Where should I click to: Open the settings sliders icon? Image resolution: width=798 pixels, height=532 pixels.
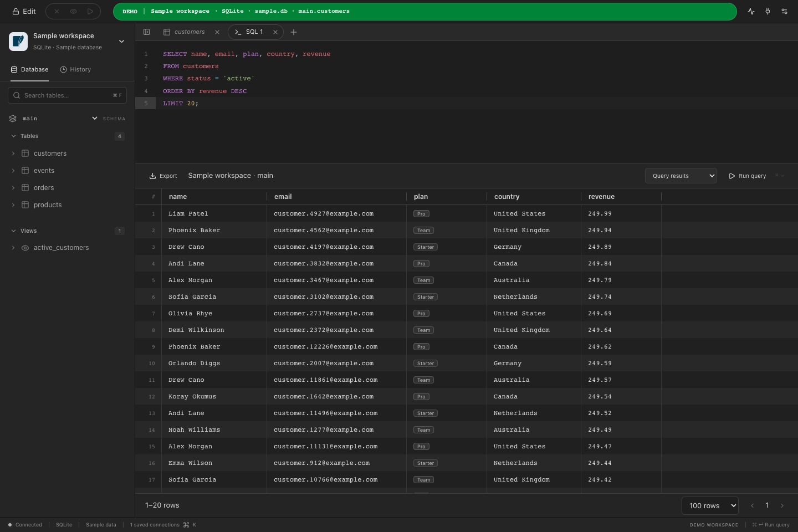[x=784, y=11]
